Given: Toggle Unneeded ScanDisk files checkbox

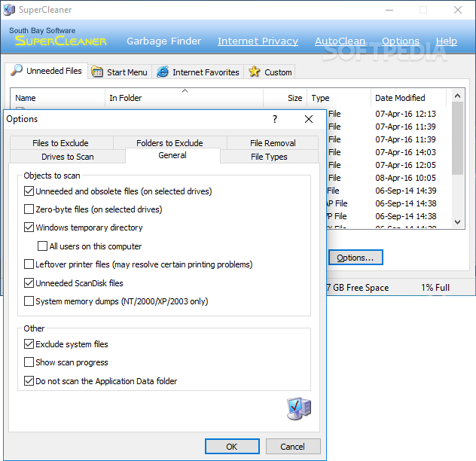Looking at the screenshot, I should (29, 283).
